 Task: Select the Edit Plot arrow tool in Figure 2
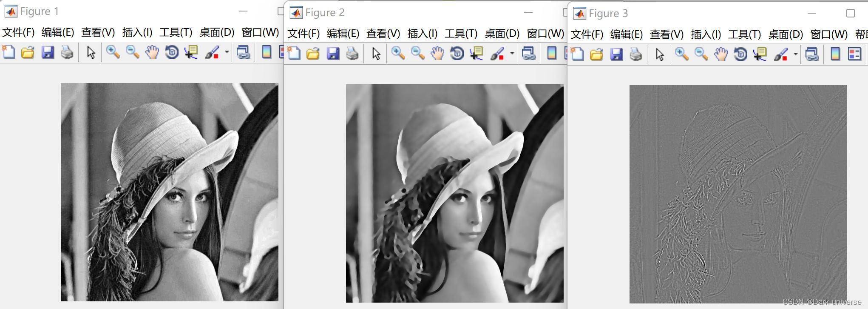pos(376,54)
